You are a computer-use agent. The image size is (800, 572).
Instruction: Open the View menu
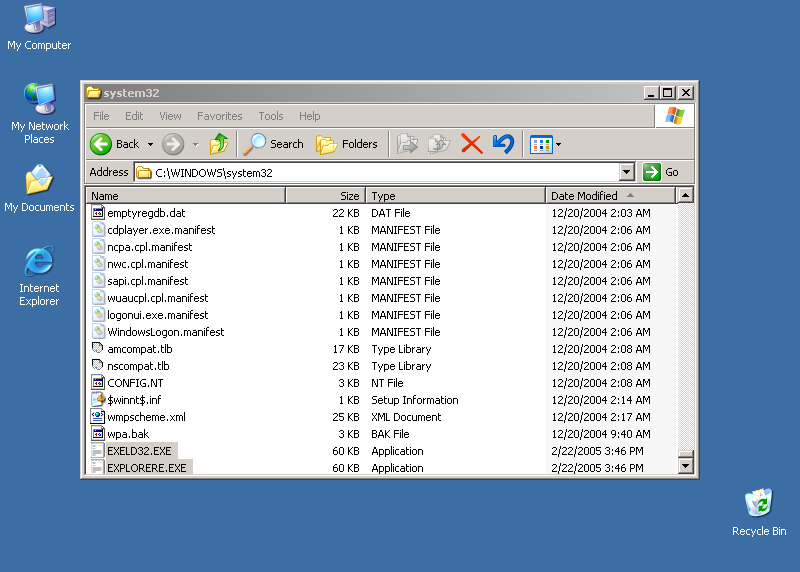click(170, 116)
